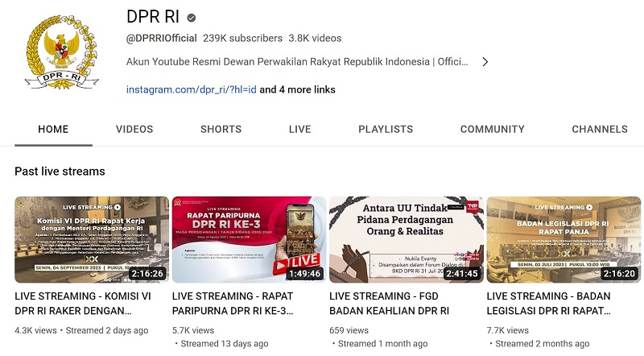Screen dimensions: 644x356
Task: Switch to the VIDEOS tab
Action: 134,129
